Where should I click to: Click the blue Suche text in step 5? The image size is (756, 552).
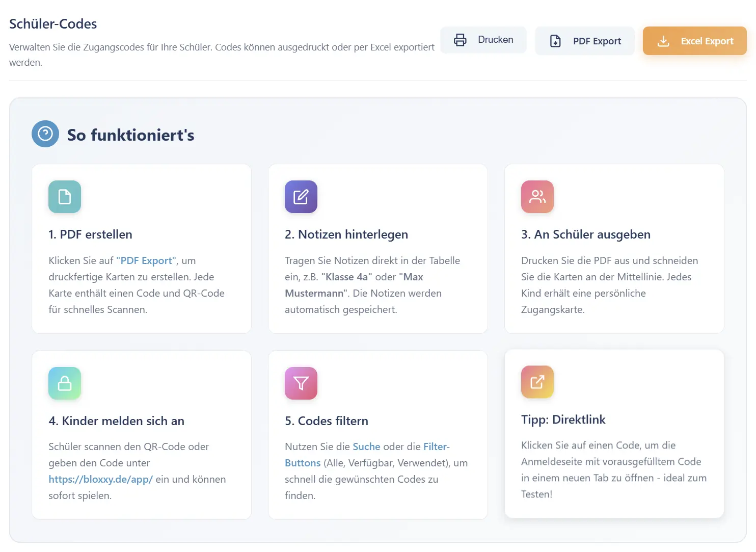pyautogui.click(x=366, y=446)
